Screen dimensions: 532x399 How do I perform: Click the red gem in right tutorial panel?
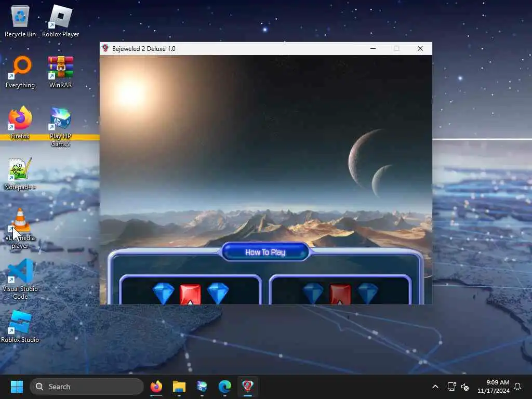click(x=340, y=294)
